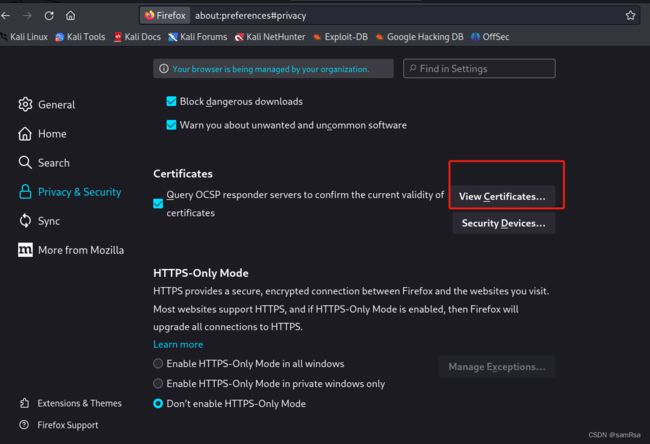
Task: Open the Kali Linux bookmark
Action: (24, 37)
